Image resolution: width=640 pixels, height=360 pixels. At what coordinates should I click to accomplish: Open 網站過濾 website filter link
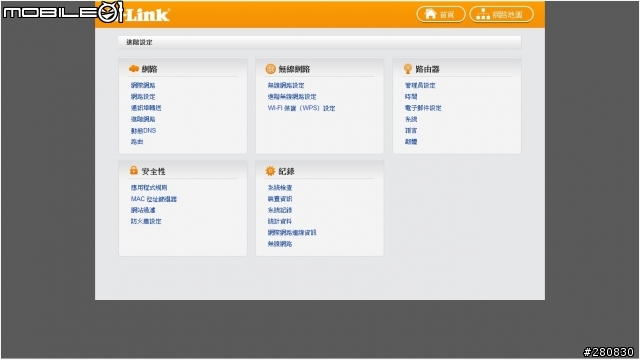(143, 210)
